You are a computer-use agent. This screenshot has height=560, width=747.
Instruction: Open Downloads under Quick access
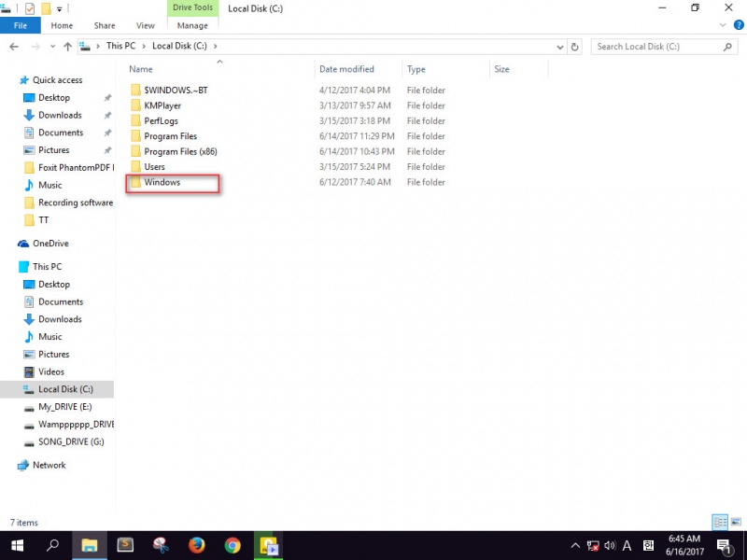pos(60,115)
